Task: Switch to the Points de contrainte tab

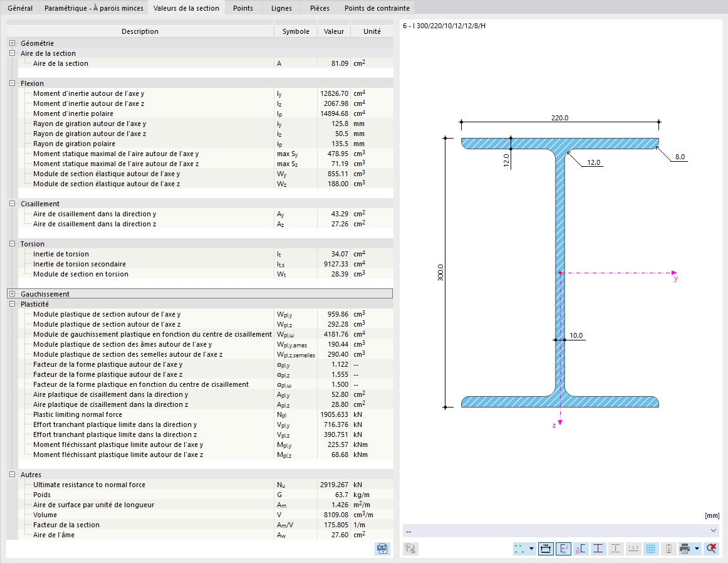Action: click(377, 8)
